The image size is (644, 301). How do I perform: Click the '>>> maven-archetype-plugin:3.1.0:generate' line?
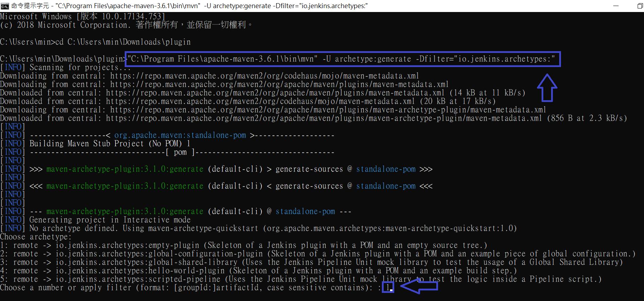coord(216,169)
